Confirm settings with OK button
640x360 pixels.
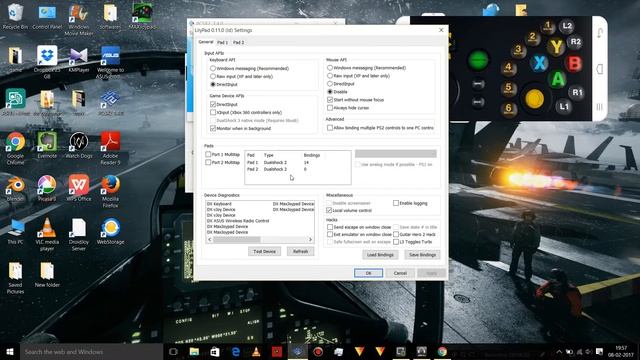368,273
